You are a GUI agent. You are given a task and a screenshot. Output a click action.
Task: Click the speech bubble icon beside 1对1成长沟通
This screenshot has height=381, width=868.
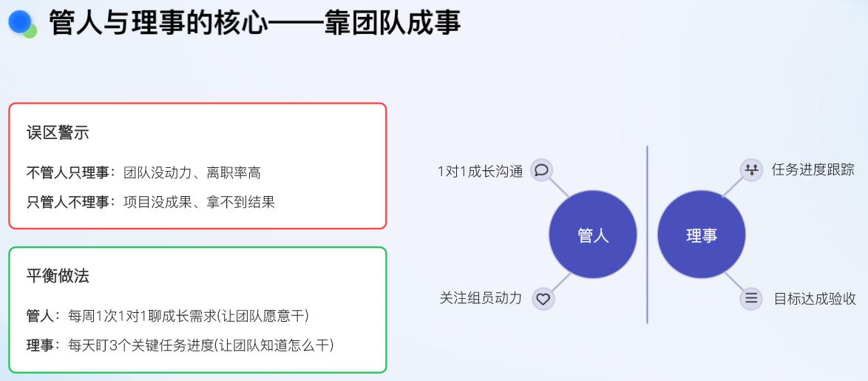(541, 169)
